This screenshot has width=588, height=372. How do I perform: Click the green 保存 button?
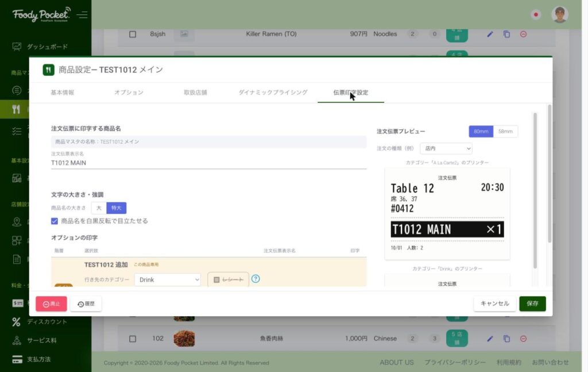pos(532,304)
